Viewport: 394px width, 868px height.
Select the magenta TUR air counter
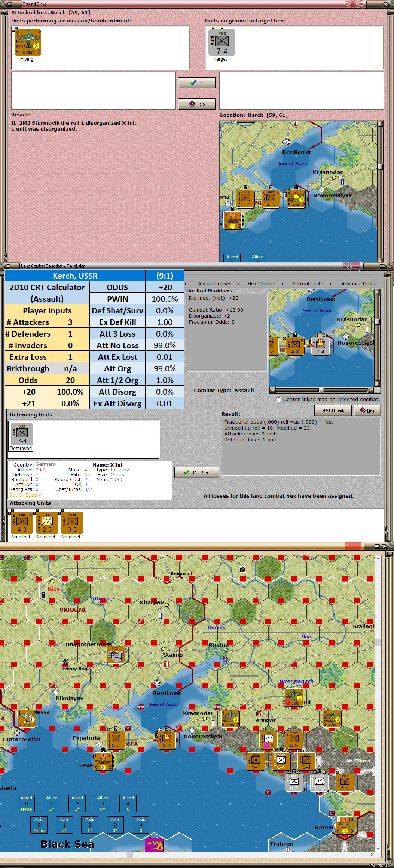tap(154, 846)
